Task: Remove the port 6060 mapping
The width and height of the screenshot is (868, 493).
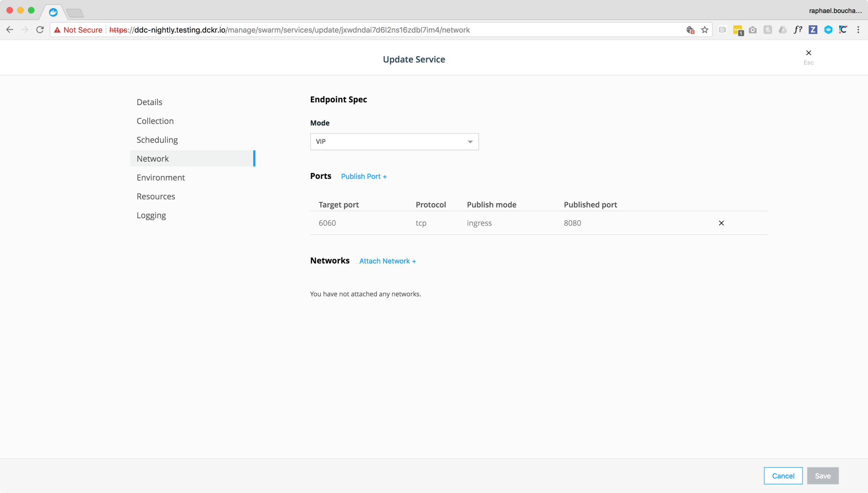Action: [721, 223]
